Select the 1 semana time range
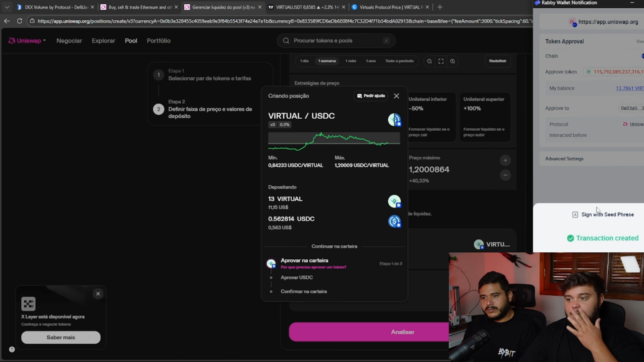The width and height of the screenshot is (644, 362). click(327, 61)
